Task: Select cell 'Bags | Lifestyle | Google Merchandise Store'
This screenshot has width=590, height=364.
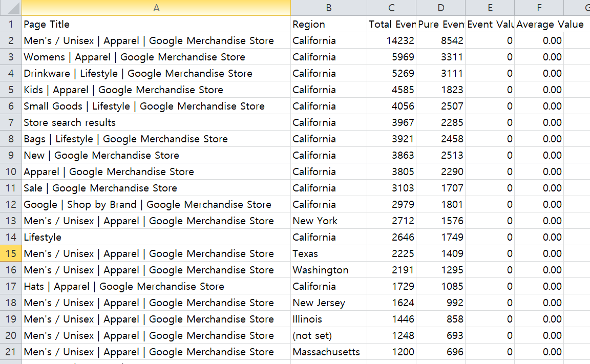Action: pos(156,139)
